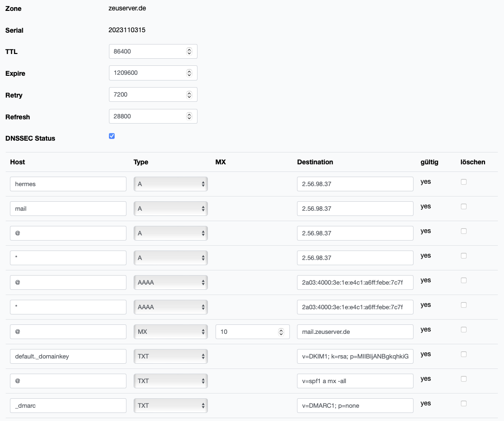Mark the _dmarc record for deletion
This screenshot has height=421, width=504.
[464, 403]
